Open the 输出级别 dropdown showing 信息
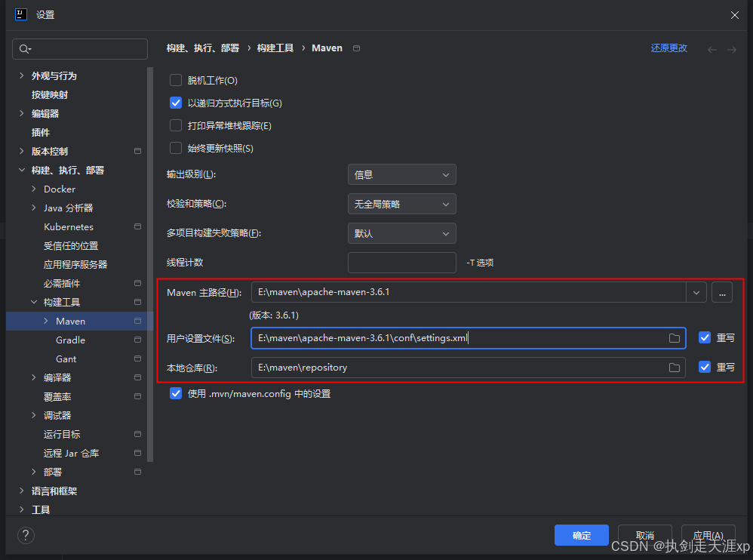The height and width of the screenshot is (560, 753). pos(401,174)
